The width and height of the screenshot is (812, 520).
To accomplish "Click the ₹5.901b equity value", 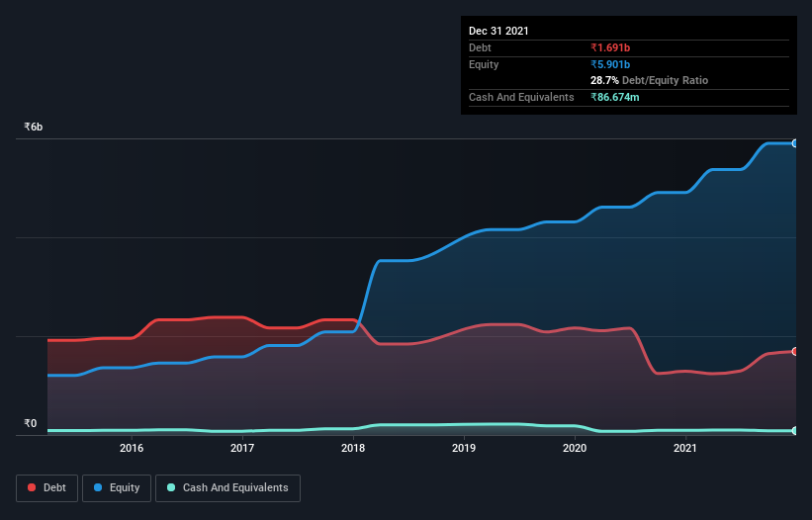I will [x=610, y=64].
